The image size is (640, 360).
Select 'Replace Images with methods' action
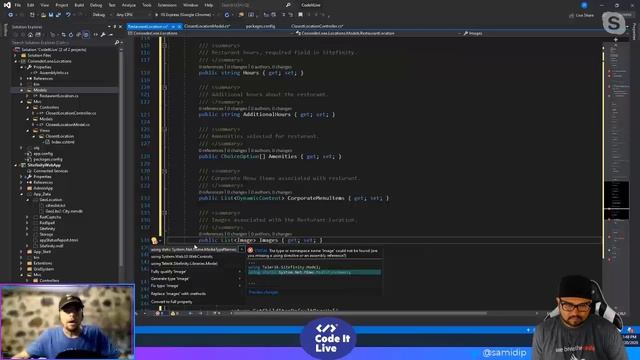click(178, 294)
